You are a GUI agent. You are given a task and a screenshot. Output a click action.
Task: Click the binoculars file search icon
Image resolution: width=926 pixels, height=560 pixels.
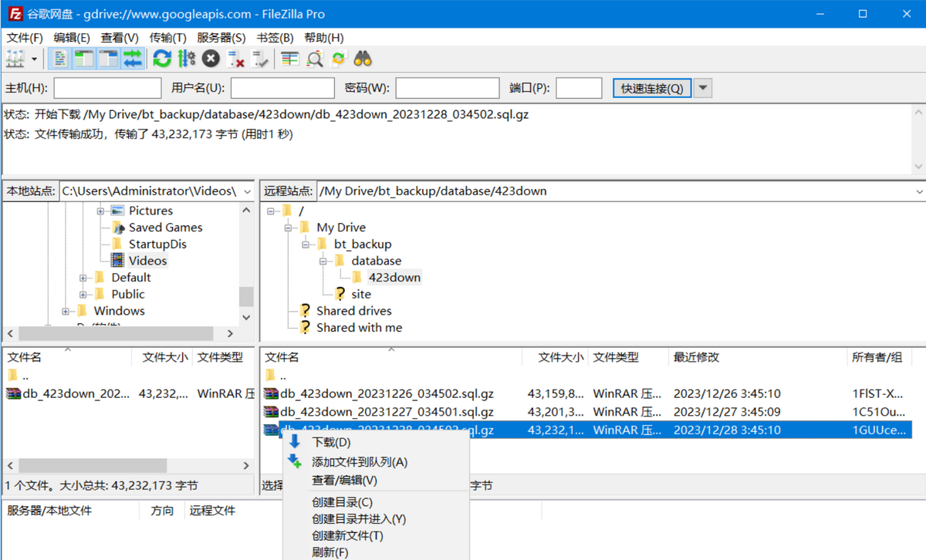pos(363,59)
